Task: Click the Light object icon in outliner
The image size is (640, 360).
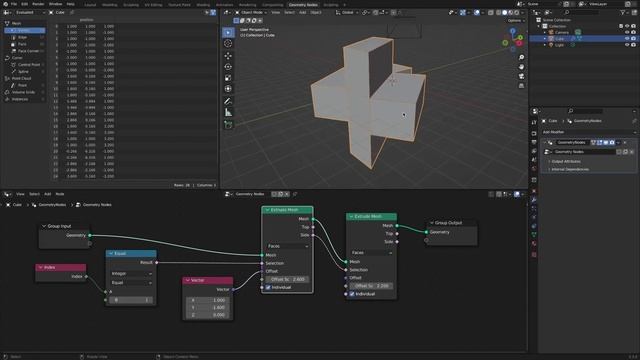Action: click(x=551, y=45)
